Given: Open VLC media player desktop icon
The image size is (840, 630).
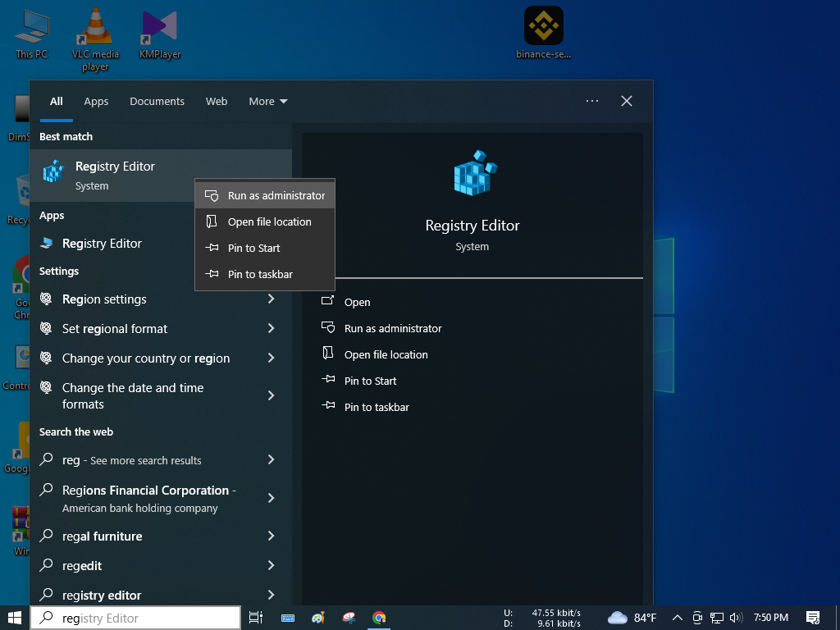Looking at the screenshot, I should pos(95,39).
